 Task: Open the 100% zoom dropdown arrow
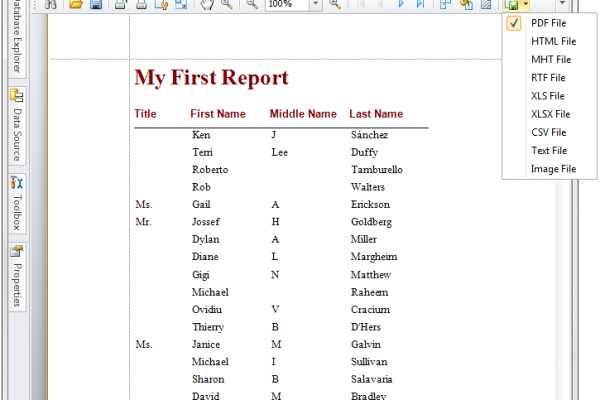316,4
